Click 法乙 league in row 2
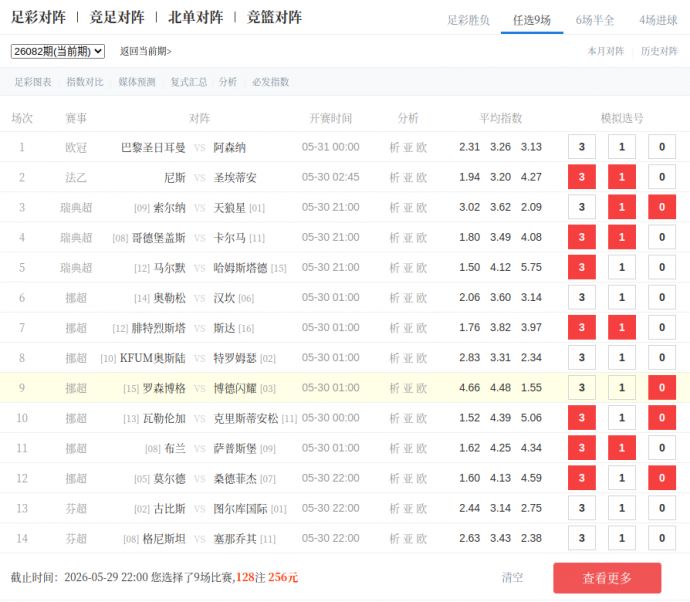The height and width of the screenshot is (602, 690). [x=76, y=177]
